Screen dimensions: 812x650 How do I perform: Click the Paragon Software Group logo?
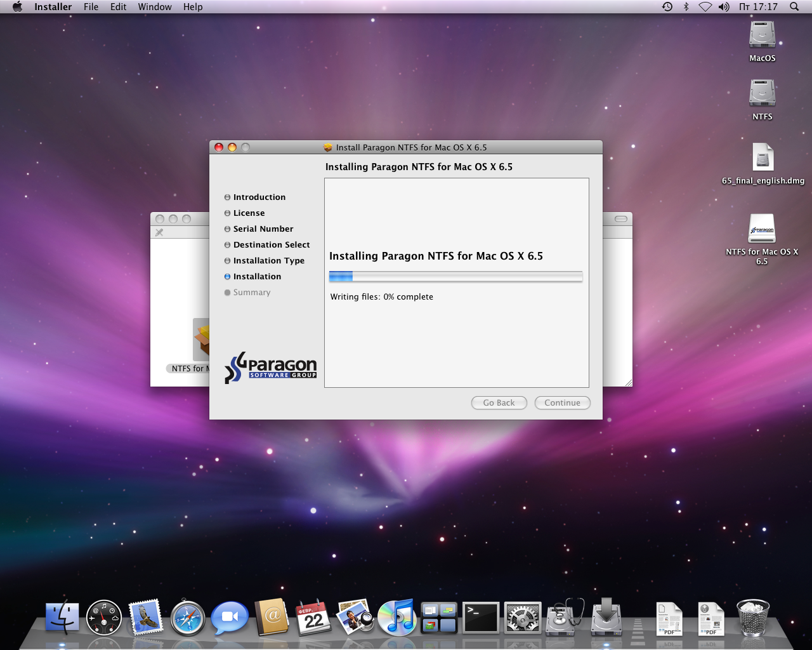[271, 368]
